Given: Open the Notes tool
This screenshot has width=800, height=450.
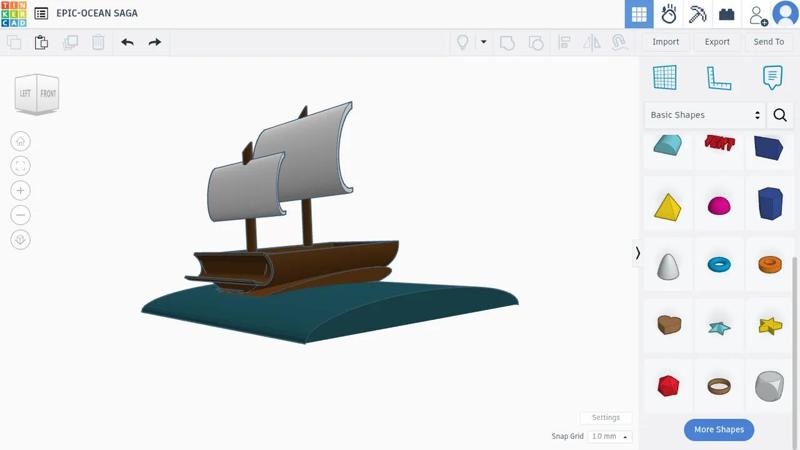Looking at the screenshot, I should point(772,78).
